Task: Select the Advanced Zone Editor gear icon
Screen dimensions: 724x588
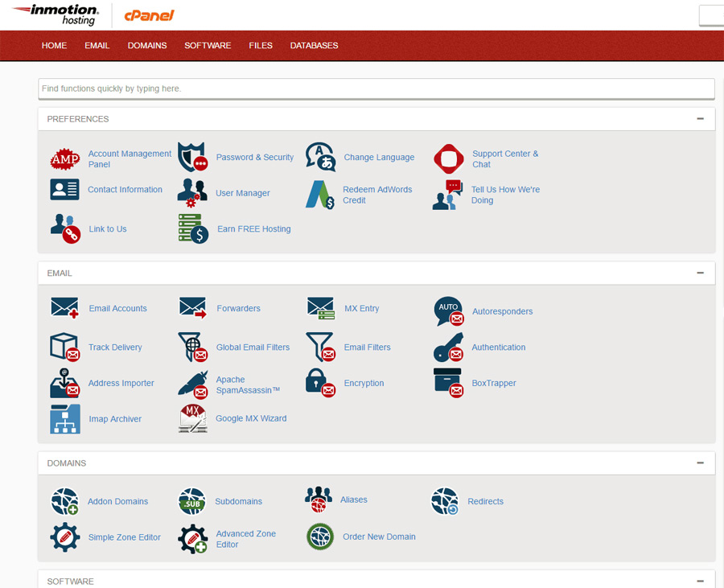Action: click(192, 539)
